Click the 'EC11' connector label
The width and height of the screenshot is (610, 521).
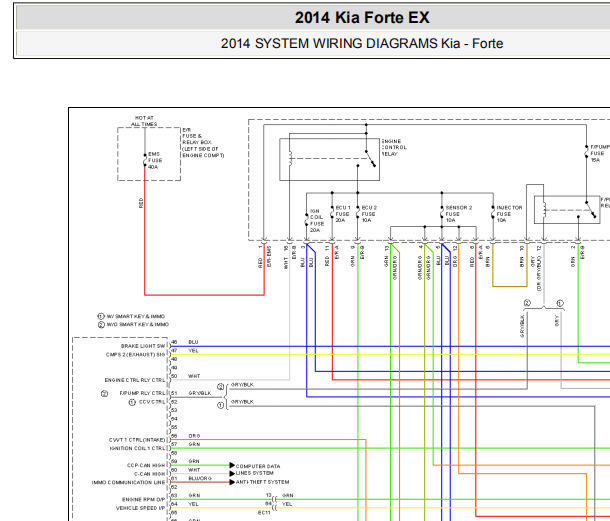click(264, 513)
